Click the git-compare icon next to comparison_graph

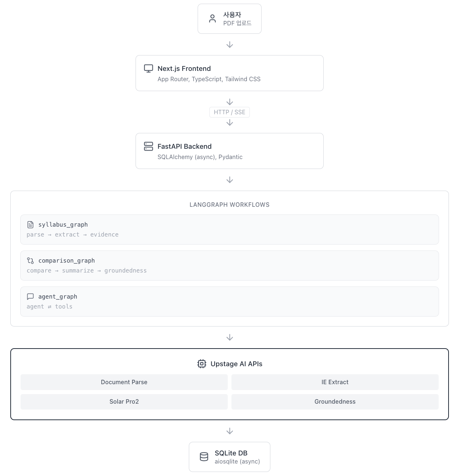click(30, 260)
